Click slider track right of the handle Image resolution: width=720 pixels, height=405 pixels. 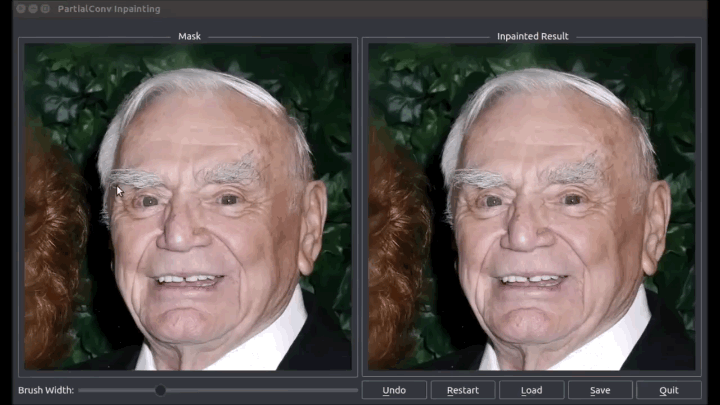point(260,390)
